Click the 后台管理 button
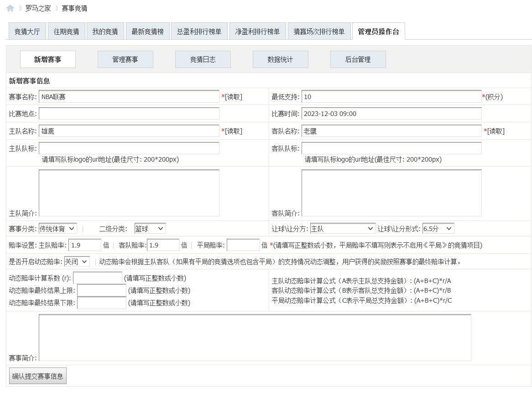 click(358, 59)
